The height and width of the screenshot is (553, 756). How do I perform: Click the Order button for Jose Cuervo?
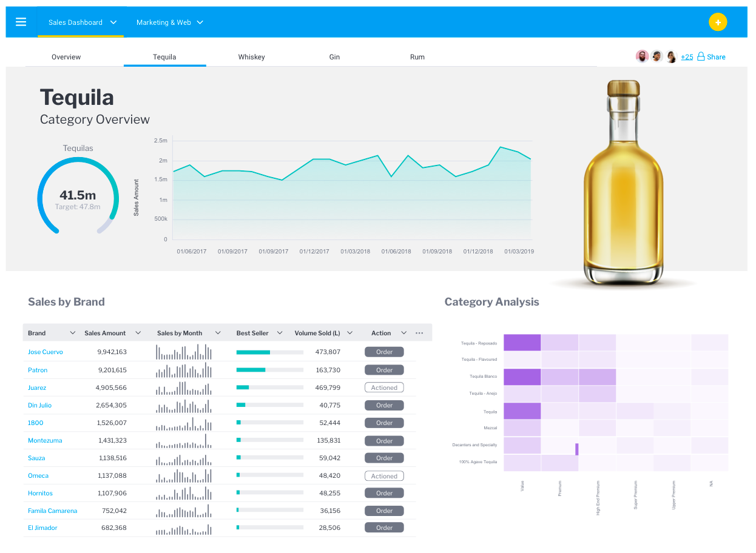384,352
